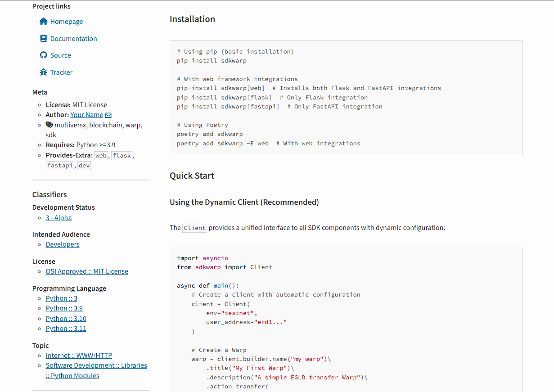Click 'Requires: Python >=3.9' meta entry
Image resolution: width=554 pixels, height=392 pixels.
(x=81, y=145)
